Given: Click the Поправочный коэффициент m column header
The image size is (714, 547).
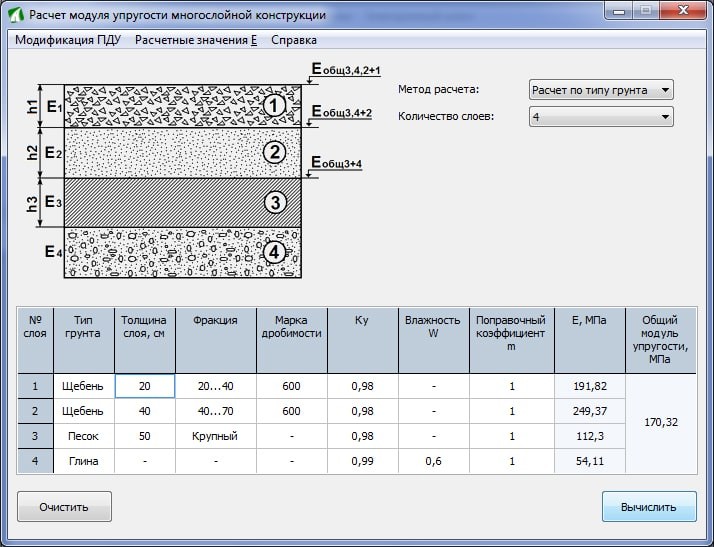Looking at the screenshot, I should (512, 340).
